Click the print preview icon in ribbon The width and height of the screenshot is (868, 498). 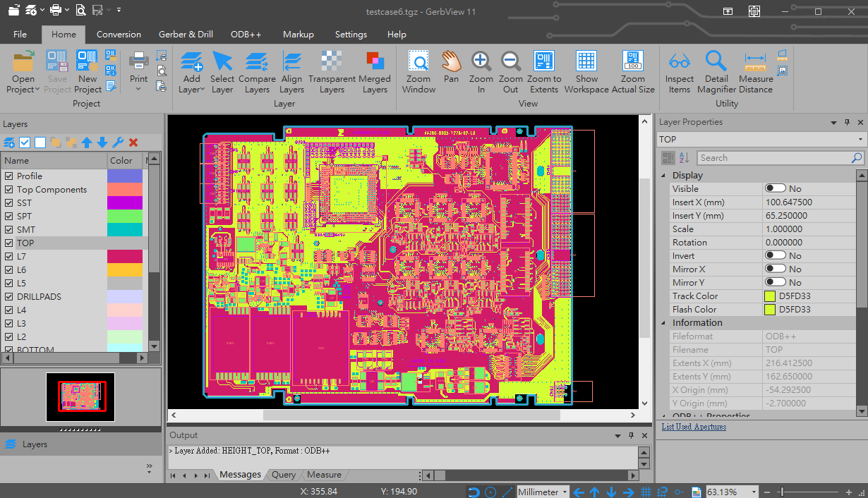click(162, 71)
